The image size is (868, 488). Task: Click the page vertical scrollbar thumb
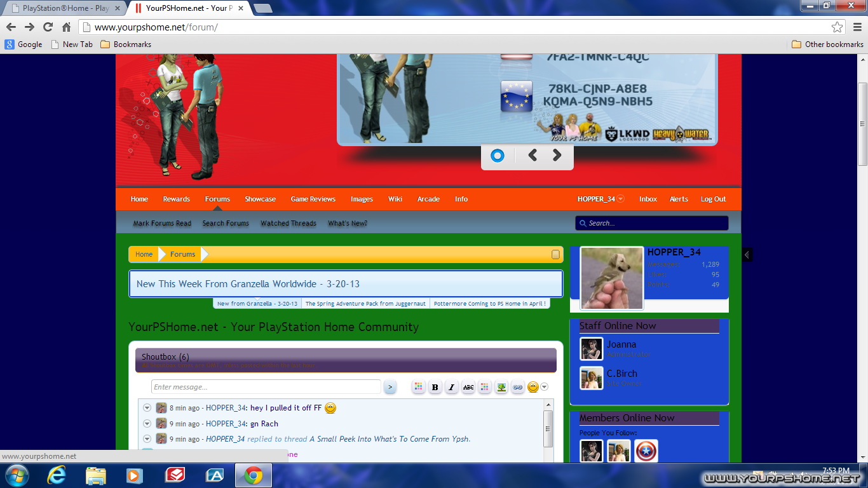tap(862, 123)
